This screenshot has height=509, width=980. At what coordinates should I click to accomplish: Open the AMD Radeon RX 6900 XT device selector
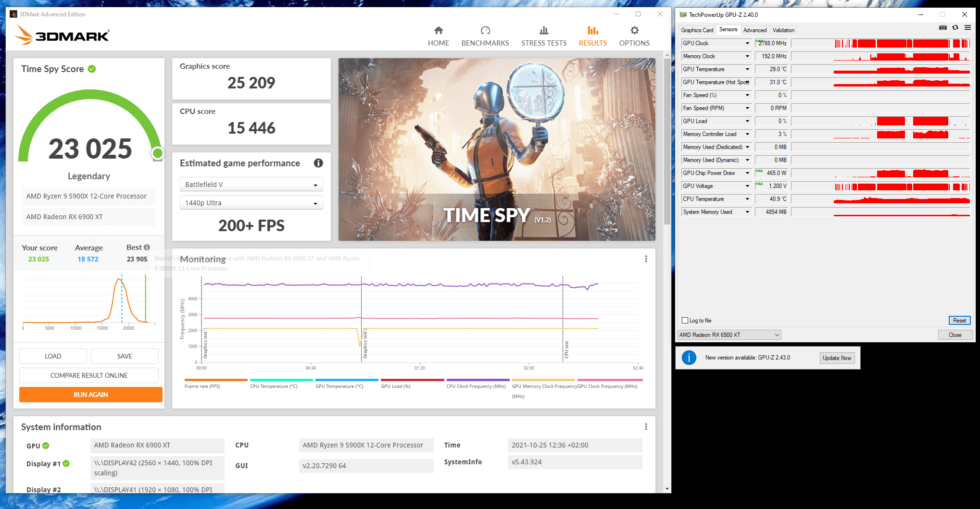[x=729, y=335]
